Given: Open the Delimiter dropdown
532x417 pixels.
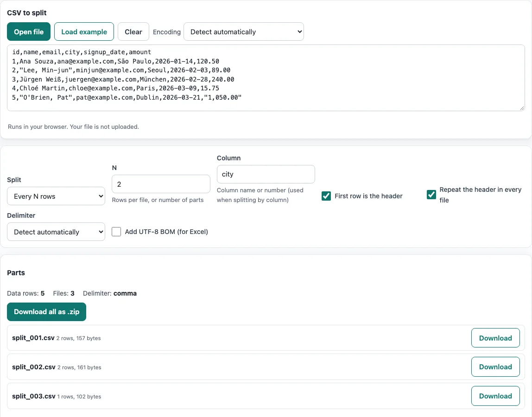Looking at the screenshot, I should (56, 232).
